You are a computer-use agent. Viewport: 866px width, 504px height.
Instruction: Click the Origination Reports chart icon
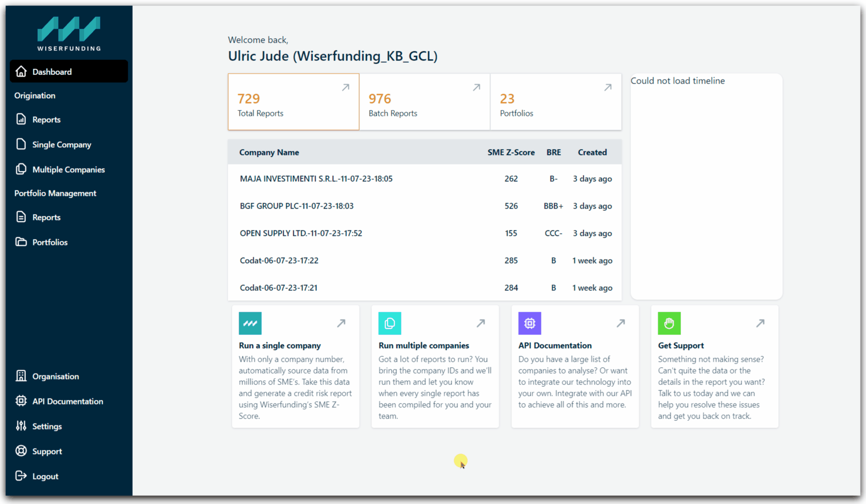click(x=21, y=119)
